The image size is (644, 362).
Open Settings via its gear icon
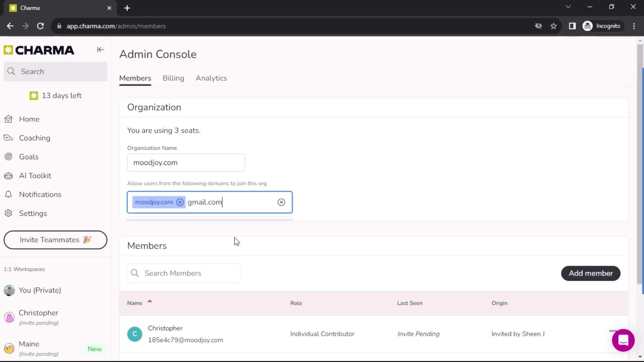pos(8,213)
